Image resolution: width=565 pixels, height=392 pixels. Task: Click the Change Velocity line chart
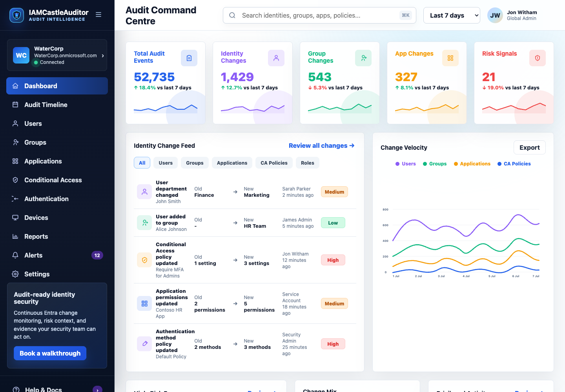tap(463, 242)
